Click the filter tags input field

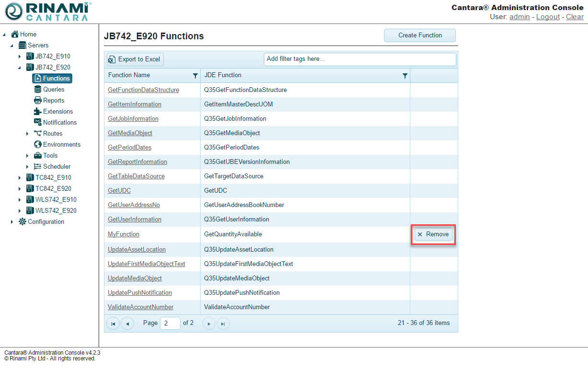[x=360, y=59]
